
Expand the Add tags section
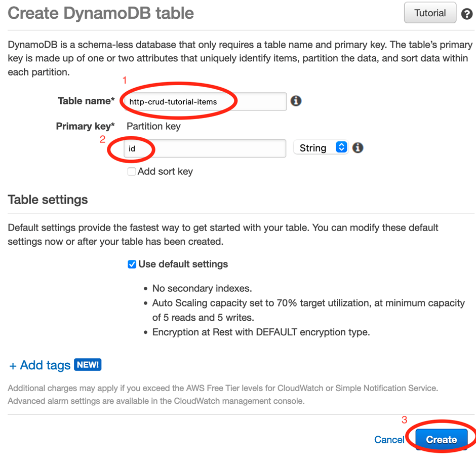(45, 365)
